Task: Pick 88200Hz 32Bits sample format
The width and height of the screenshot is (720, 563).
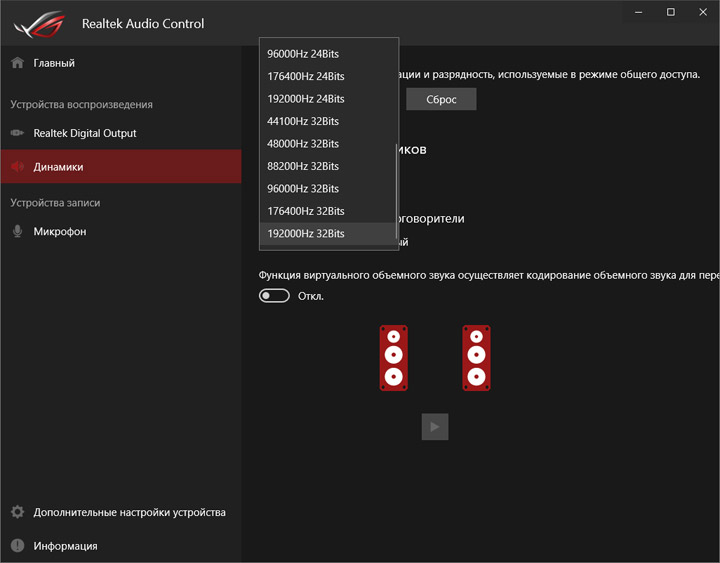Action: tap(328, 166)
